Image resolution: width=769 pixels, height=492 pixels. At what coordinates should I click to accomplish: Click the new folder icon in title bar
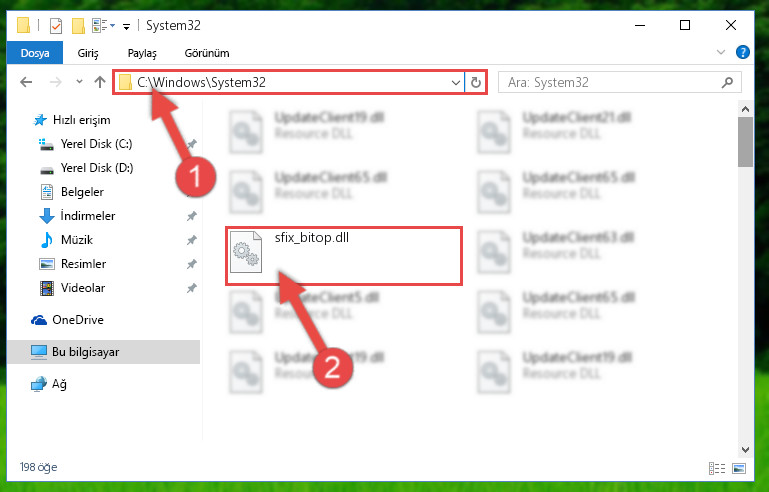click(78, 26)
